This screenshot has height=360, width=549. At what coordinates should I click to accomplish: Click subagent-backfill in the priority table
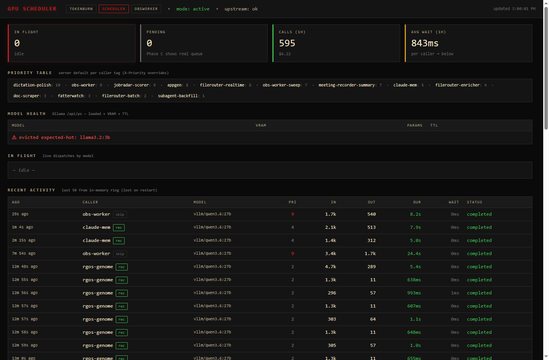[x=178, y=96]
